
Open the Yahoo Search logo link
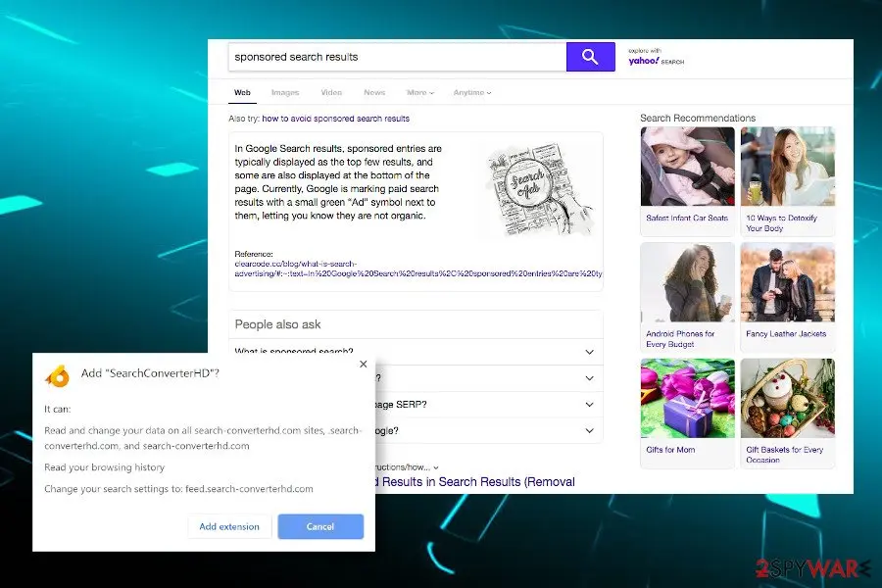point(656,57)
